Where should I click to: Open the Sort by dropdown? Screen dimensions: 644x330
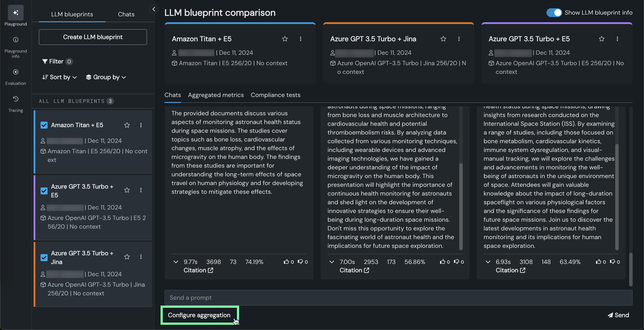pyautogui.click(x=60, y=77)
